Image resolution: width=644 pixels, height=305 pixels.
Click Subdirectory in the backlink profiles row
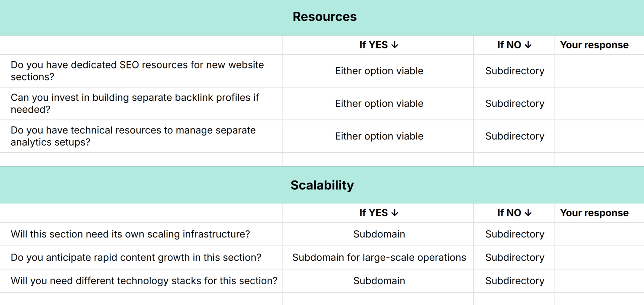point(515,103)
